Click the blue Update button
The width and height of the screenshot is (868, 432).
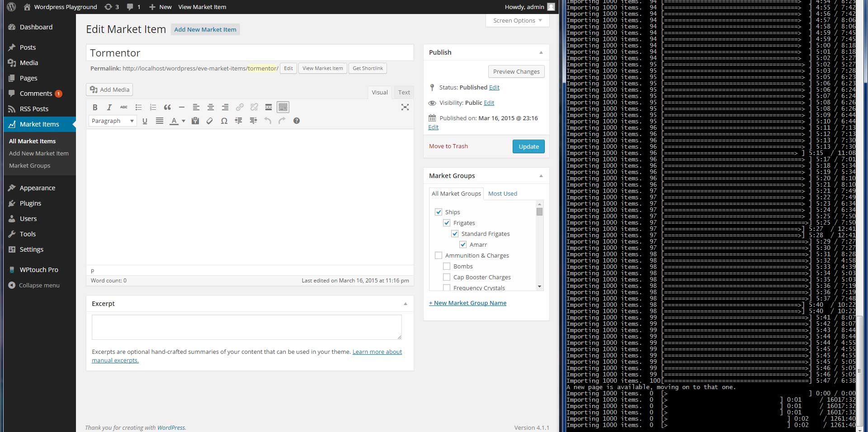(528, 146)
